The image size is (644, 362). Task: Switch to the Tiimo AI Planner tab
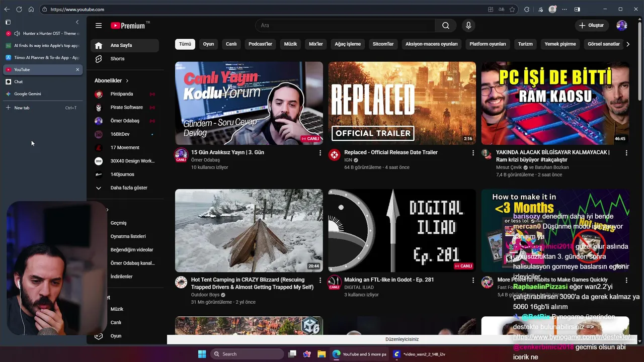click(x=43, y=58)
